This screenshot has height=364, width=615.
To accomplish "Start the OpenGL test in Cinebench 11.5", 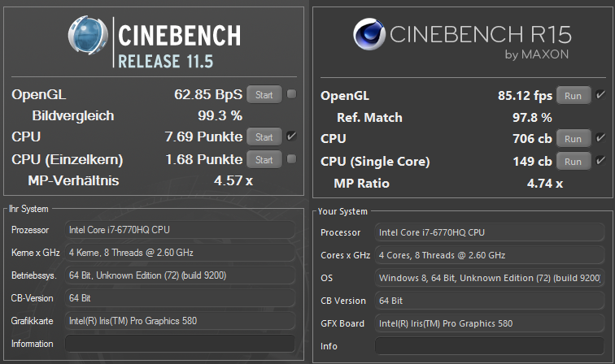I will [264, 94].
